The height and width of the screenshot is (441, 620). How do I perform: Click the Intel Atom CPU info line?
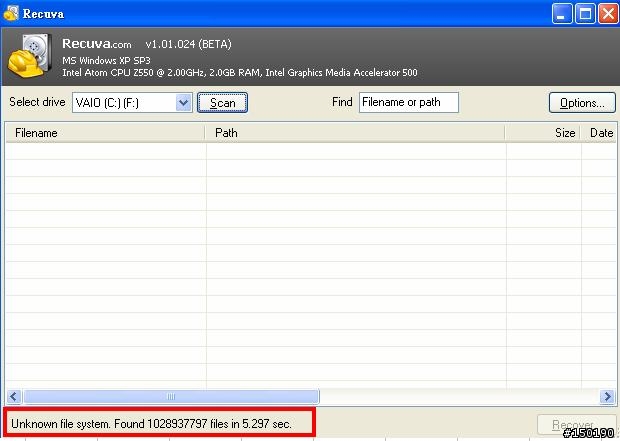point(240,73)
